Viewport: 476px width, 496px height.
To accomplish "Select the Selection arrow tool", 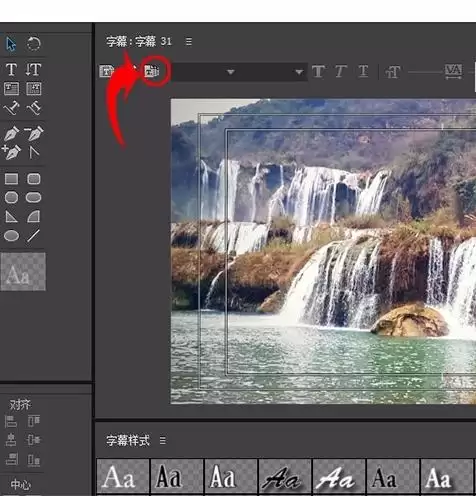I will (11, 44).
